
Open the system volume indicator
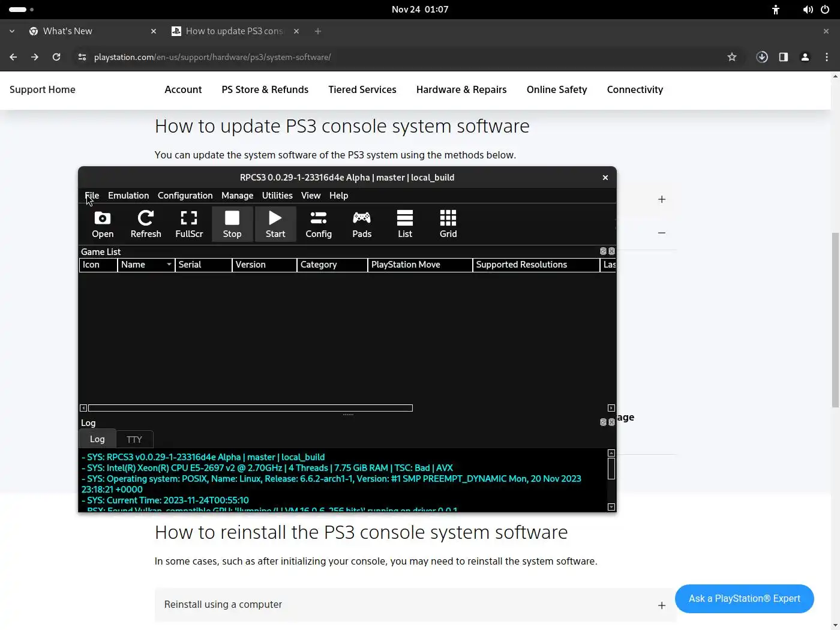coord(808,10)
